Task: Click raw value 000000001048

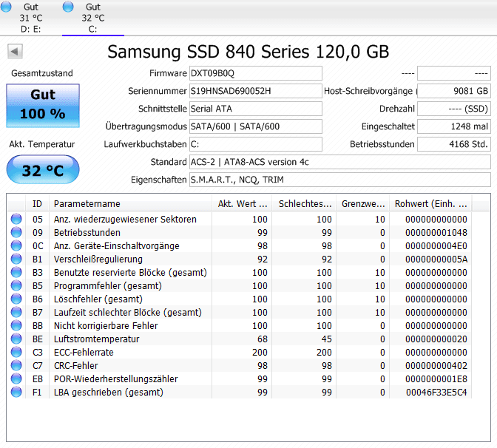Action: pyautogui.click(x=436, y=233)
